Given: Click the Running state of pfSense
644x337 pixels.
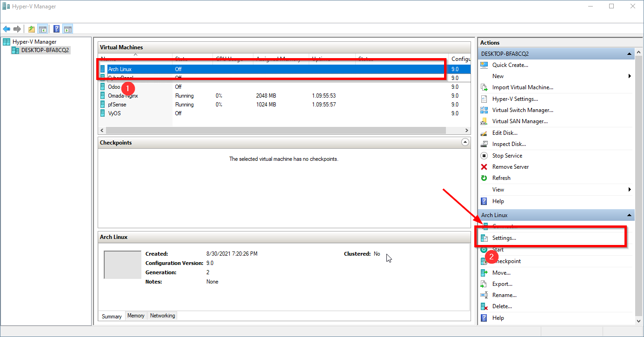Looking at the screenshot, I should (184, 105).
